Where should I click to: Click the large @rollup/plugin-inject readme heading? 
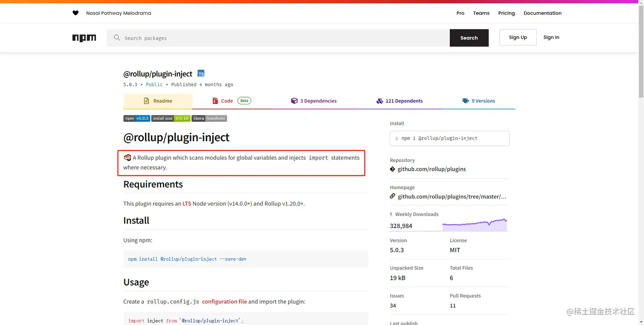point(176,137)
